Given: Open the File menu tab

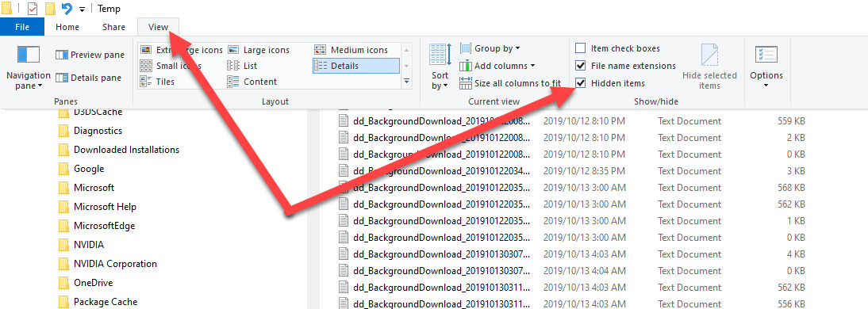Looking at the screenshot, I should [x=22, y=27].
